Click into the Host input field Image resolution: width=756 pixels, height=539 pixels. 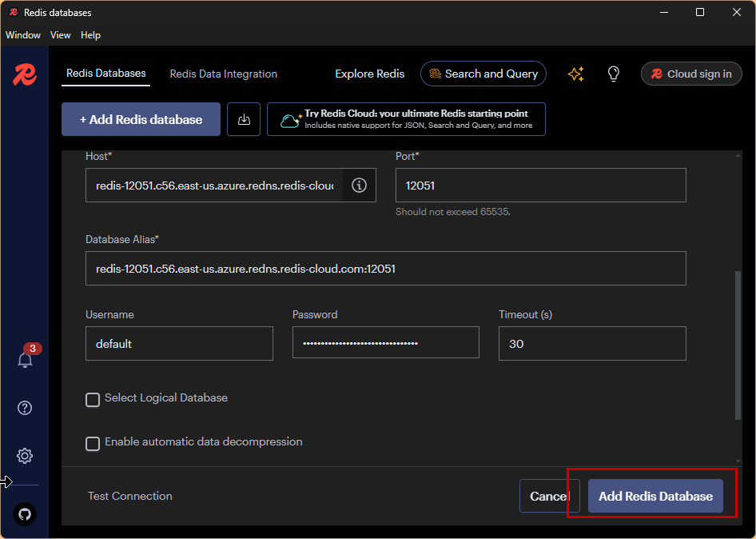(214, 186)
